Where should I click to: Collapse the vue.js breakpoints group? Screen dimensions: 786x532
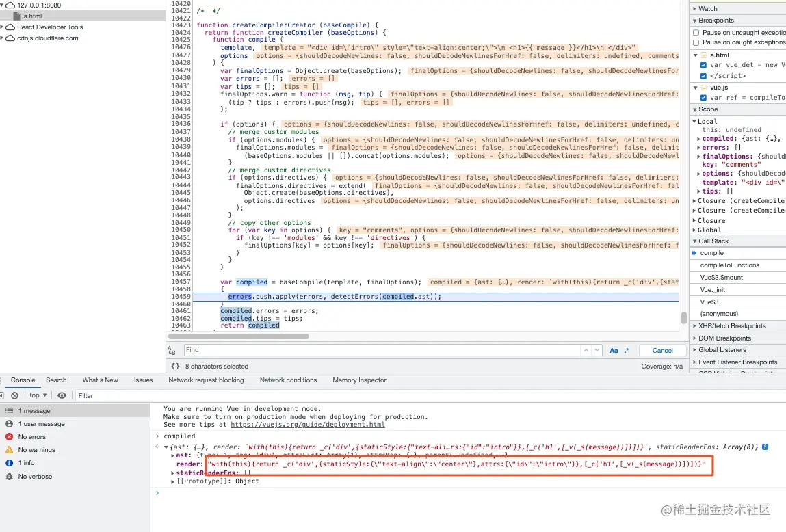pos(695,87)
